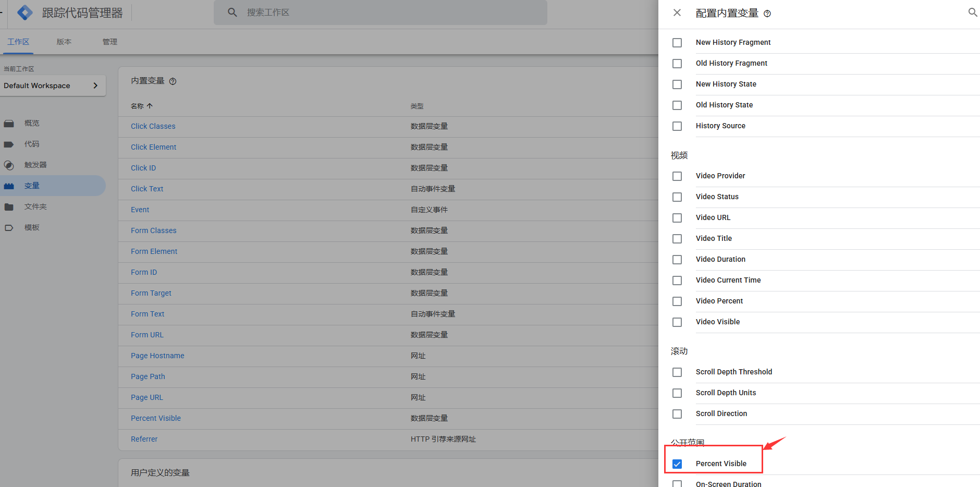
Task: Open 文件夹 in the left menu
Action: click(x=35, y=206)
